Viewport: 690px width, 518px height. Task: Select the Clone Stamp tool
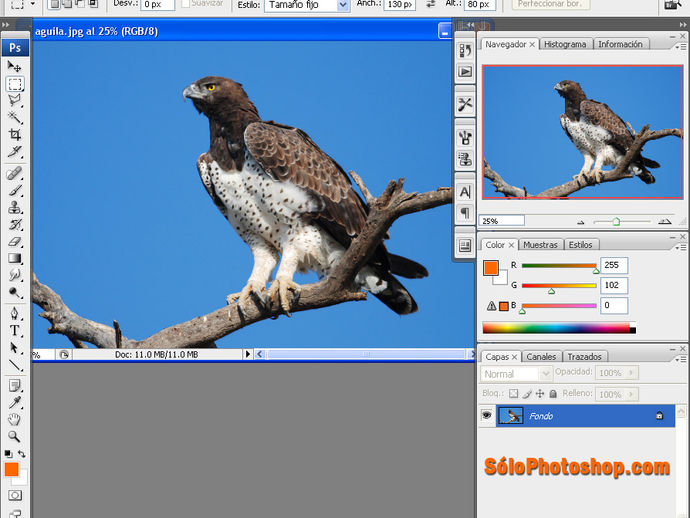click(x=15, y=207)
